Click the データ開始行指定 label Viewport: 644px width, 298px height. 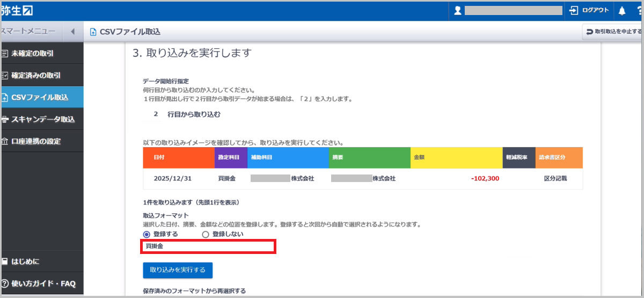tap(166, 81)
